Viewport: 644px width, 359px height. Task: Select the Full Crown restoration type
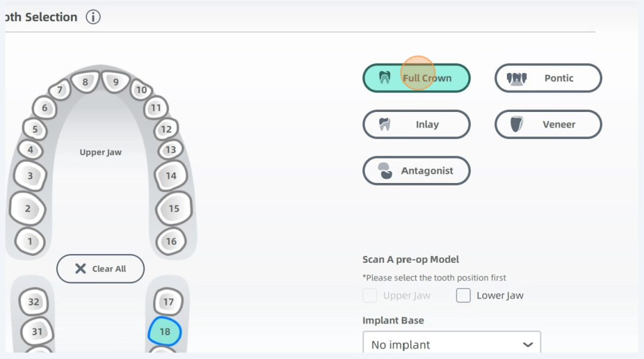[416, 78]
